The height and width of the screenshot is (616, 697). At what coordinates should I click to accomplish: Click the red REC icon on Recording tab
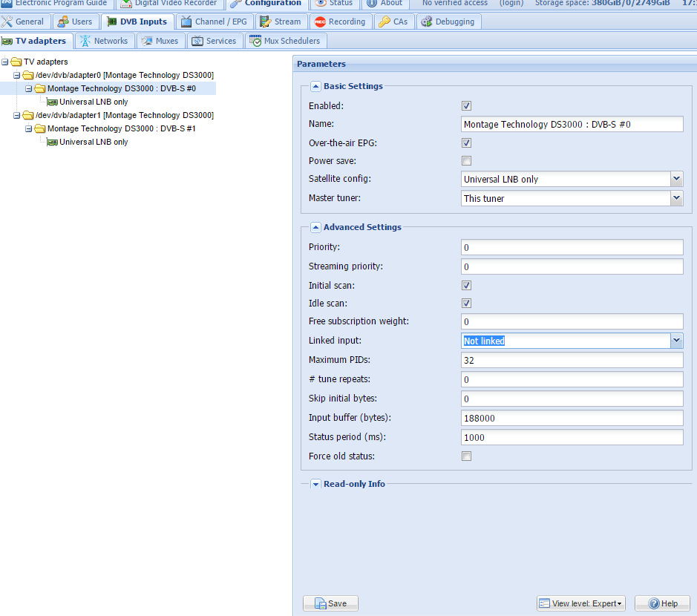(x=320, y=22)
